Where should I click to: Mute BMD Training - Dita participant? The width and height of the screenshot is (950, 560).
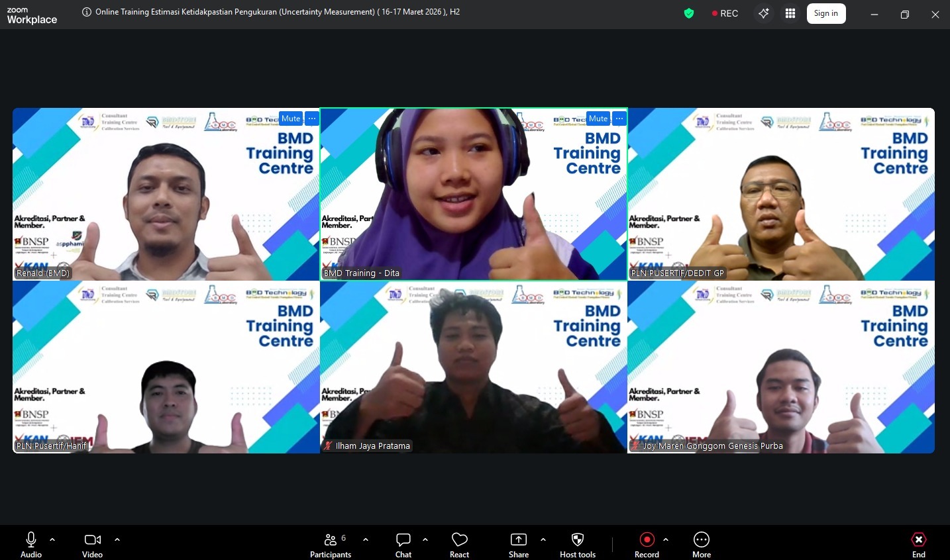tap(598, 118)
